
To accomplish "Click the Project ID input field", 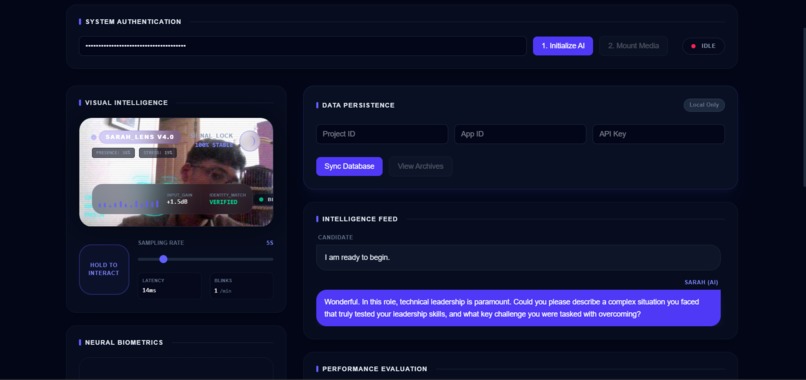I will [382, 134].
